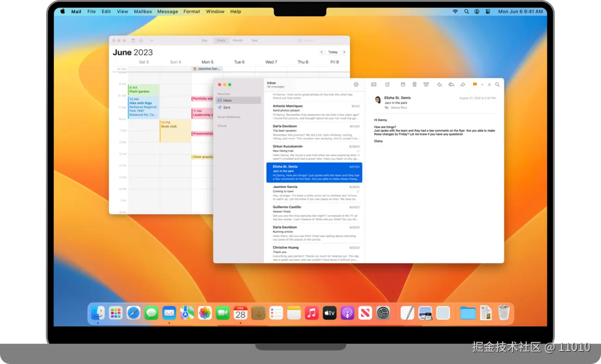Viewport: 601px width, 364px height.
Task: Expand the overflow chevron in Mail toolbar
Action: [490, 85]
